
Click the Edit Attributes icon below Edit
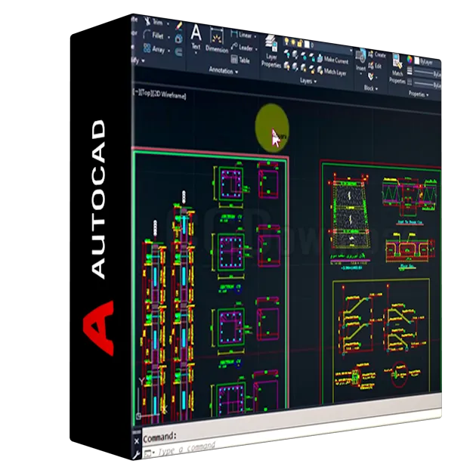pos(371,76)
